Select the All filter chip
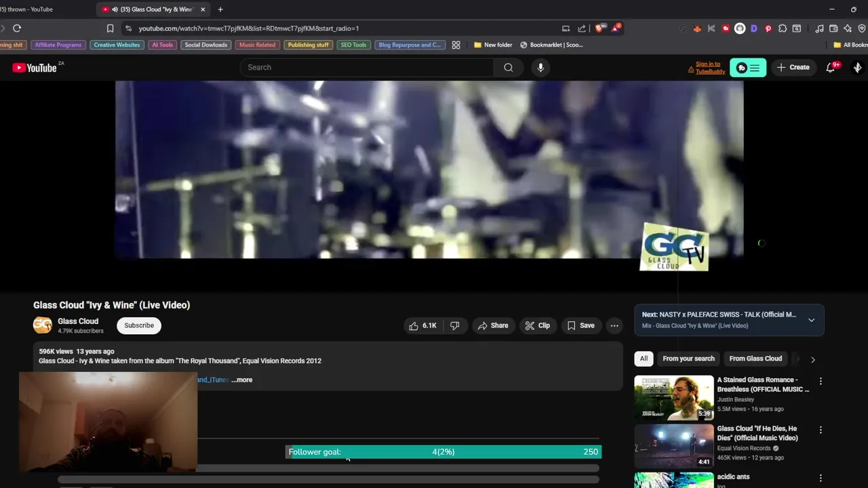This screenshot has width=868, height=488. (644, 359)
